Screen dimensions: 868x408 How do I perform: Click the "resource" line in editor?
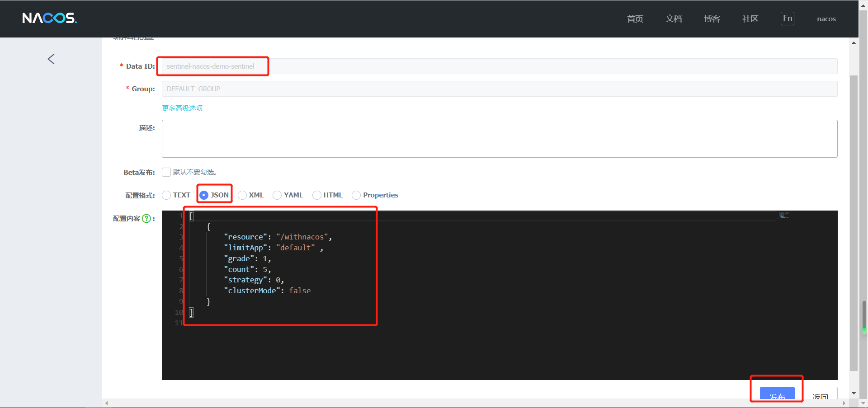(278, 237)
